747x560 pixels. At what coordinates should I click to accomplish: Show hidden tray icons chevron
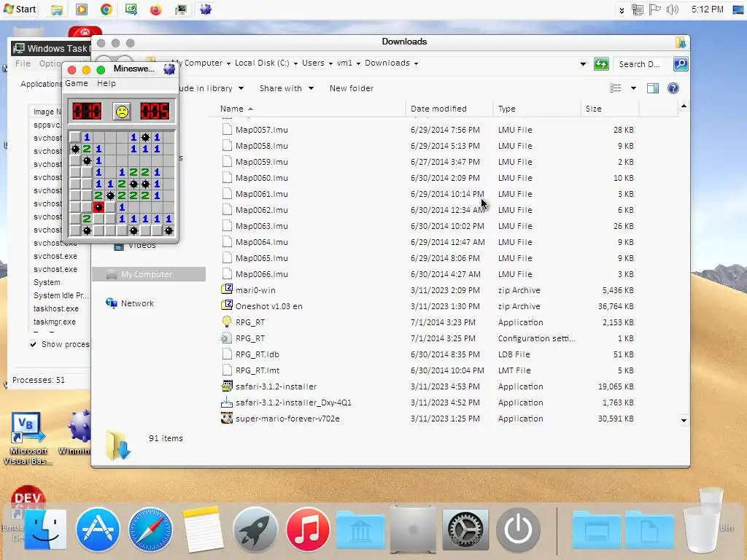coord(622,10)
